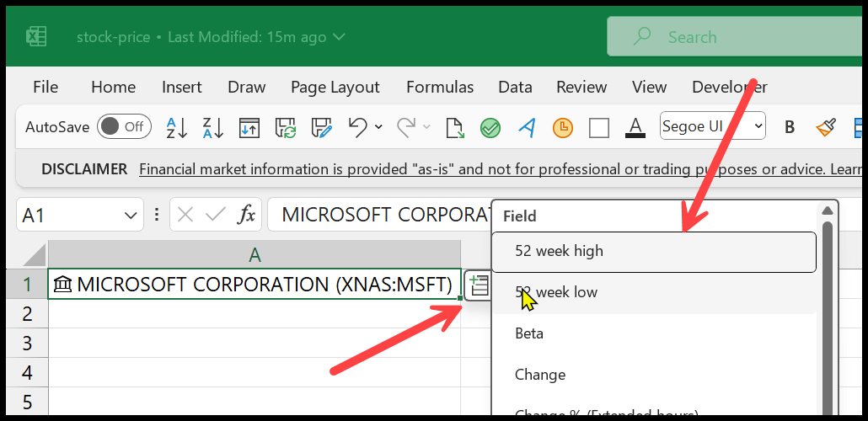Click in the Search box
868x421 pixels.
[737, 37]
